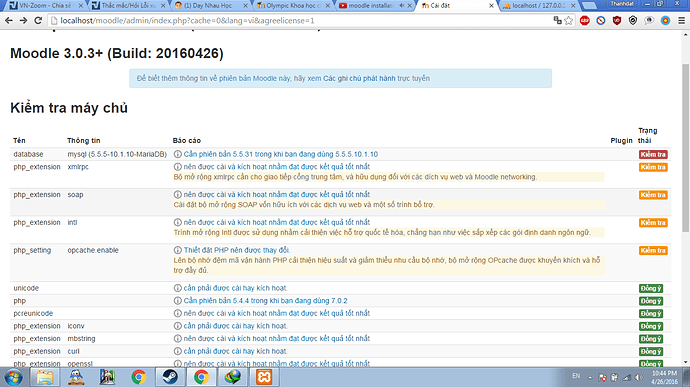Image resolution: width=690 pixels, height=387 pixels.
Task: Open info icon on the database row
Action: click(177, 154)
